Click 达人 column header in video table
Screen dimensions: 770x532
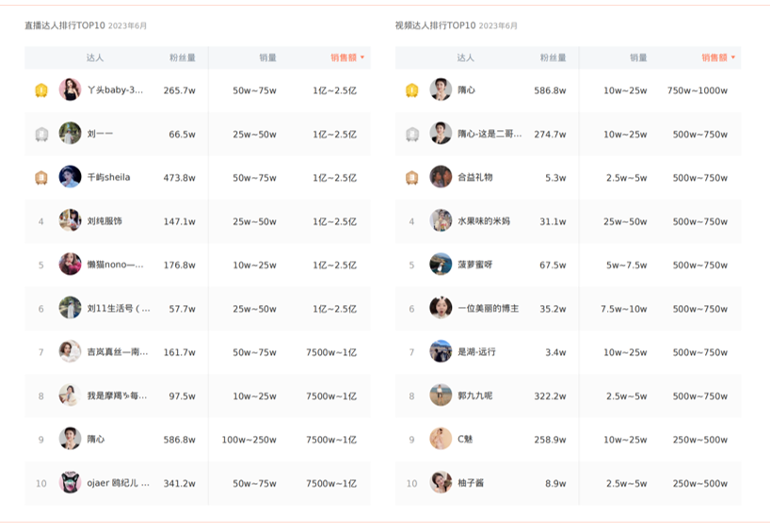[x=466, y=58]
